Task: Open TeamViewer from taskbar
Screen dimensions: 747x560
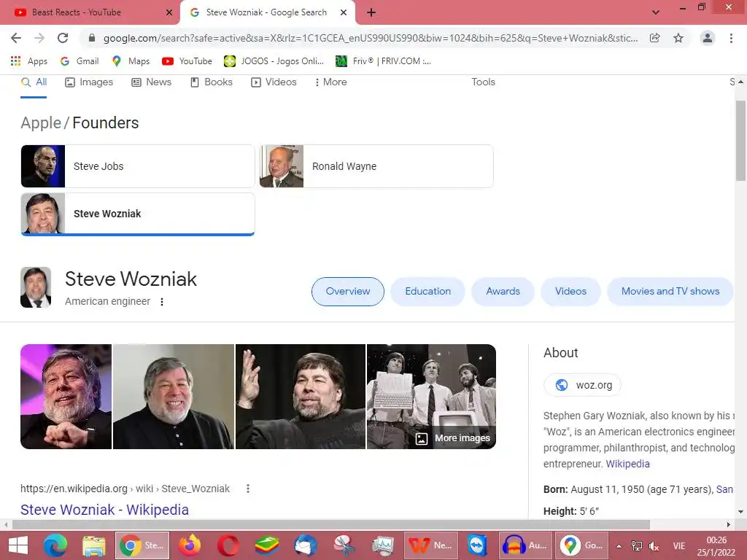Action: 477,545
